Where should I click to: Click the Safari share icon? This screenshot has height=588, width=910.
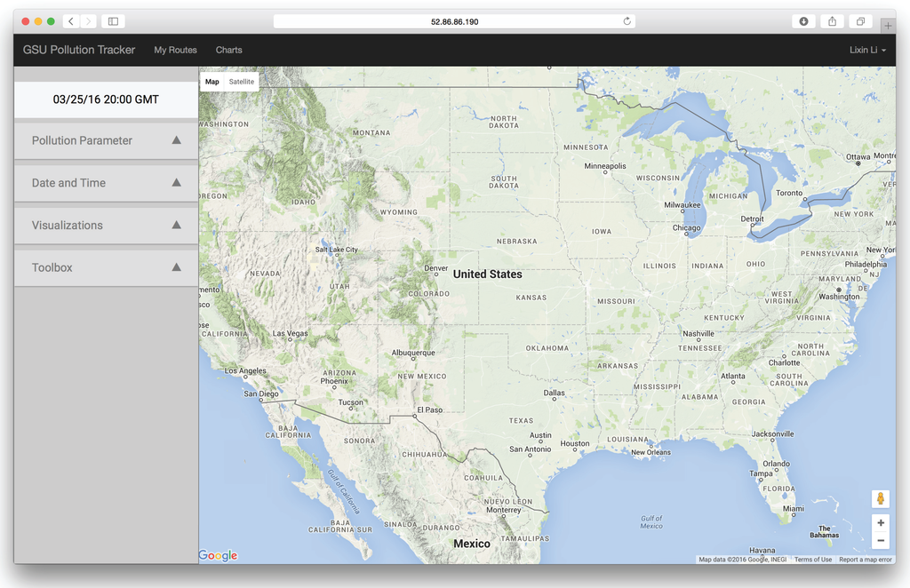point(832,21)
